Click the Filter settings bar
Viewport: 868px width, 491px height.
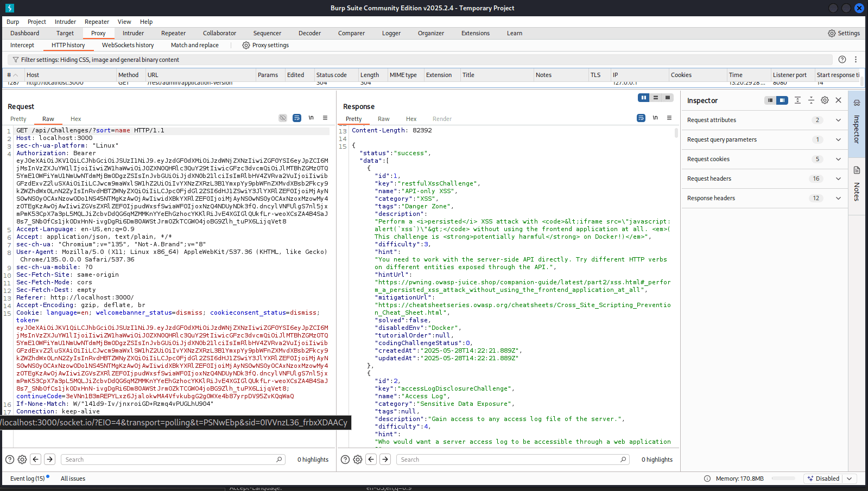pyautogui.click(x=420, y=60)
